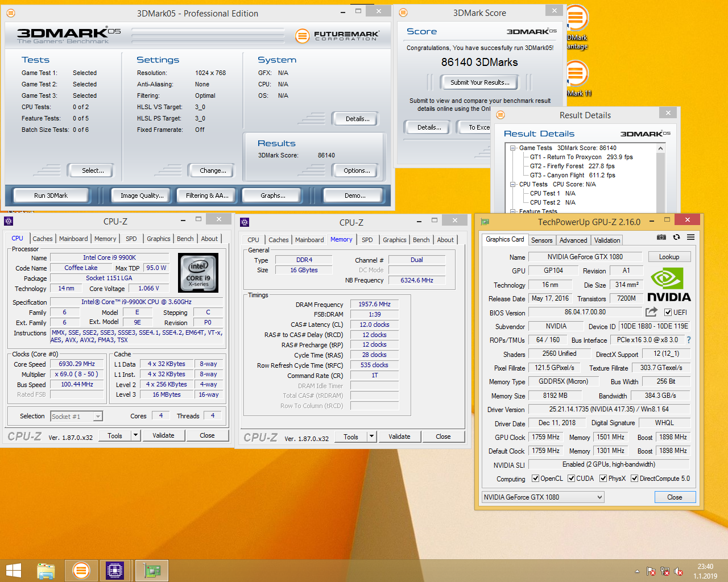Click the Action Center flag tray icon
The width and height of the screenshot is (728, 582).
tap(651, 571)
